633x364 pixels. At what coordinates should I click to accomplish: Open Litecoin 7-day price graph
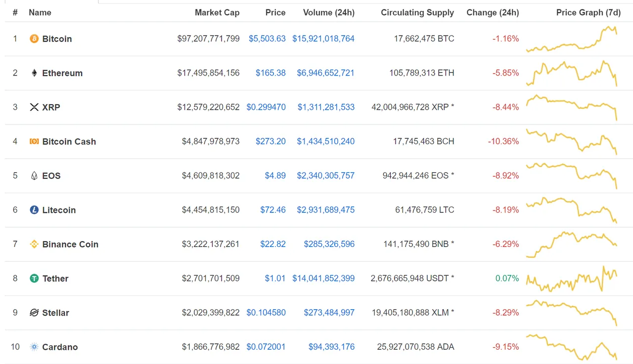[x=572, y=210]
